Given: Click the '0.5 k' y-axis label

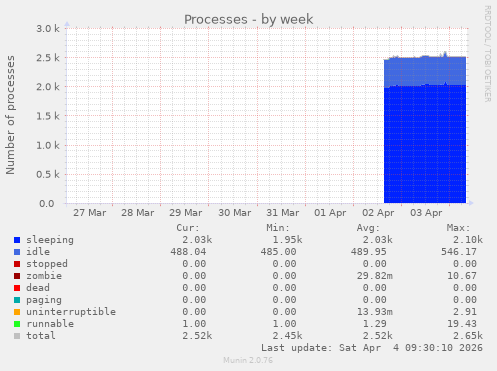Looking at the screenshot, I should tap(48, 174).
